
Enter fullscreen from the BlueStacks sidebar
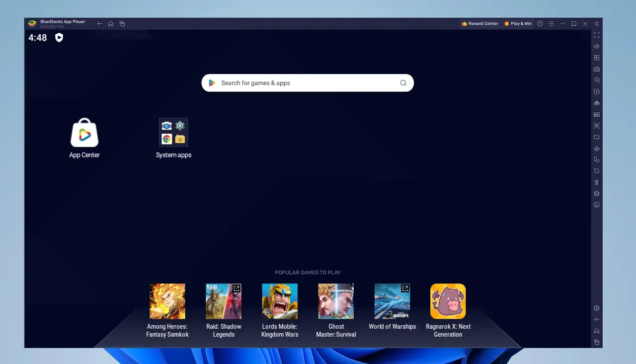[x=596, y=35]
